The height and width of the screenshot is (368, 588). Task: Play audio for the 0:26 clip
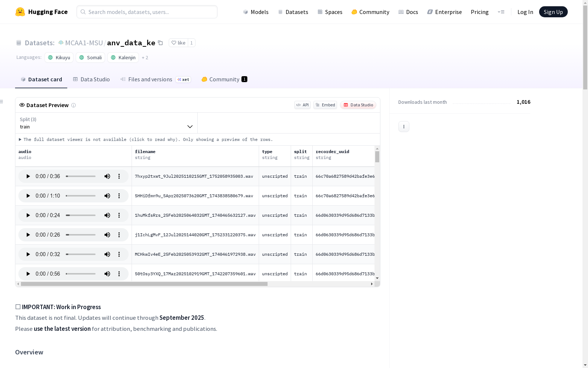(x=28, y=235)
